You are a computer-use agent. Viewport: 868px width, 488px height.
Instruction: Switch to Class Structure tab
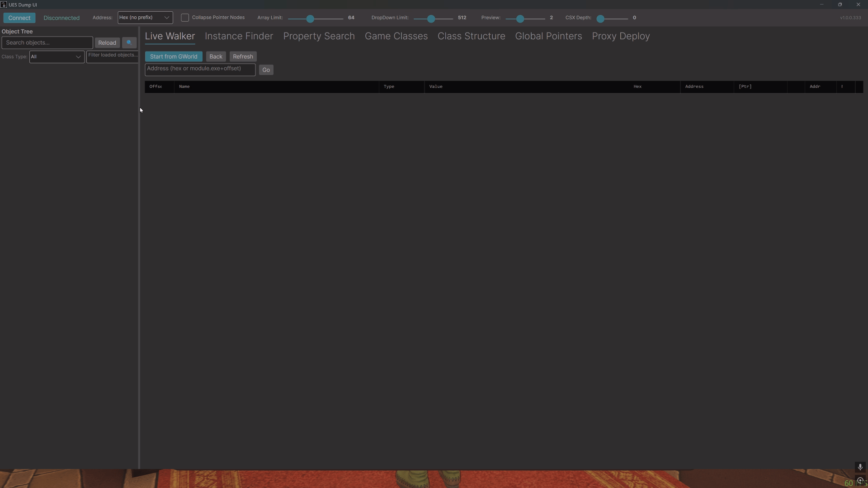[471, 36]
